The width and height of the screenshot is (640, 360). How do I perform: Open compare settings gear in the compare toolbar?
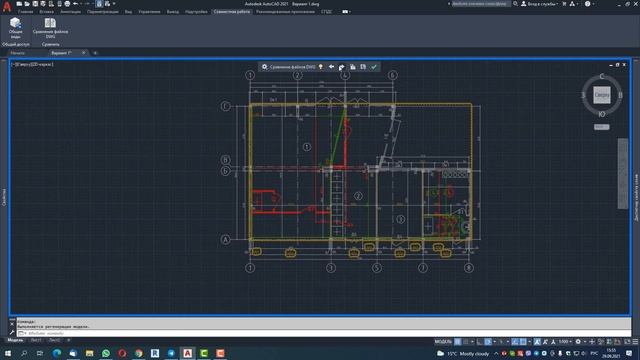click(264, 67)
